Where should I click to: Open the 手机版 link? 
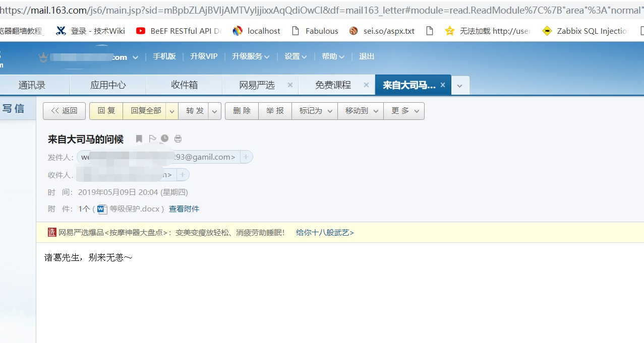[164, 56]
